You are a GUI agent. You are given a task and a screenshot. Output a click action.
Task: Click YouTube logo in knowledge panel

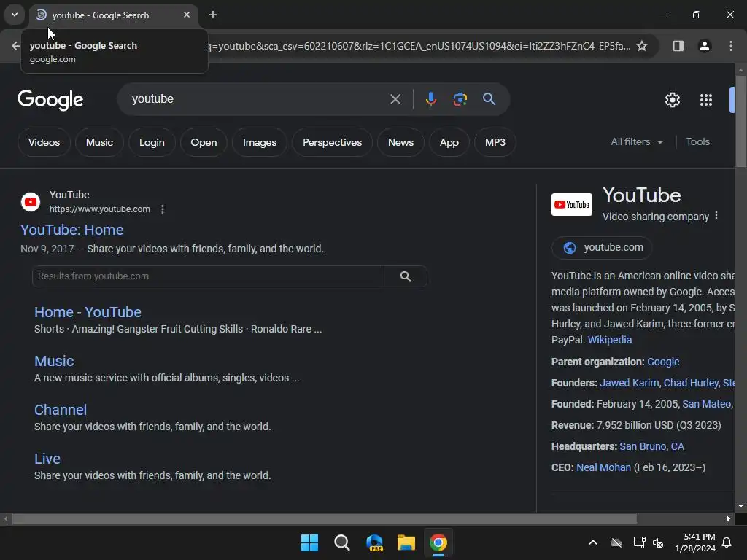tap(572, 204)
